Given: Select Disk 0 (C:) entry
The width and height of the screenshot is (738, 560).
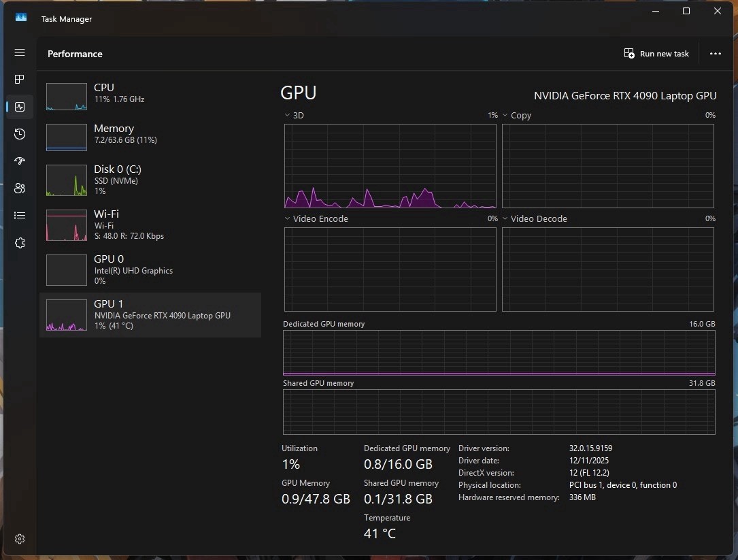Looking at the screenshot, I should 150,180.
